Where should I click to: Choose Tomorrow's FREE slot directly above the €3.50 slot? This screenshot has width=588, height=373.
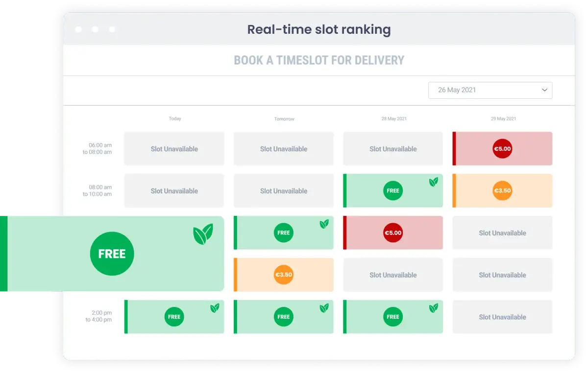pyautogui.click(x=284, y=233)
